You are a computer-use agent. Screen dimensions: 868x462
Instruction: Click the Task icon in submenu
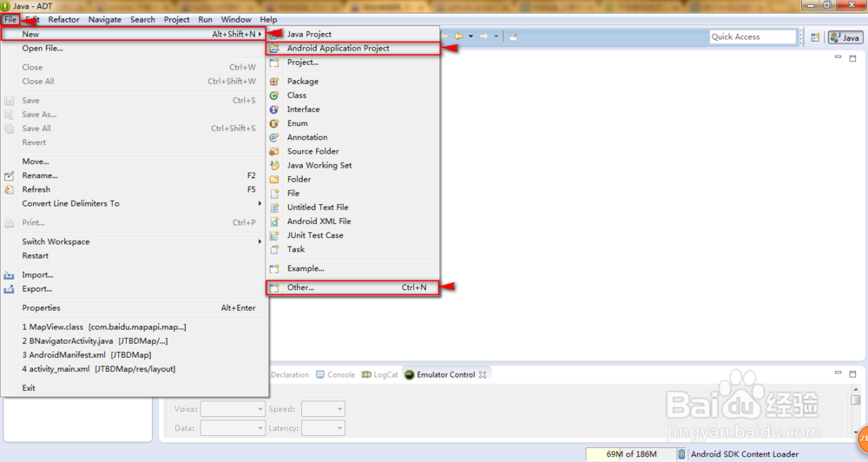[274, 249]
